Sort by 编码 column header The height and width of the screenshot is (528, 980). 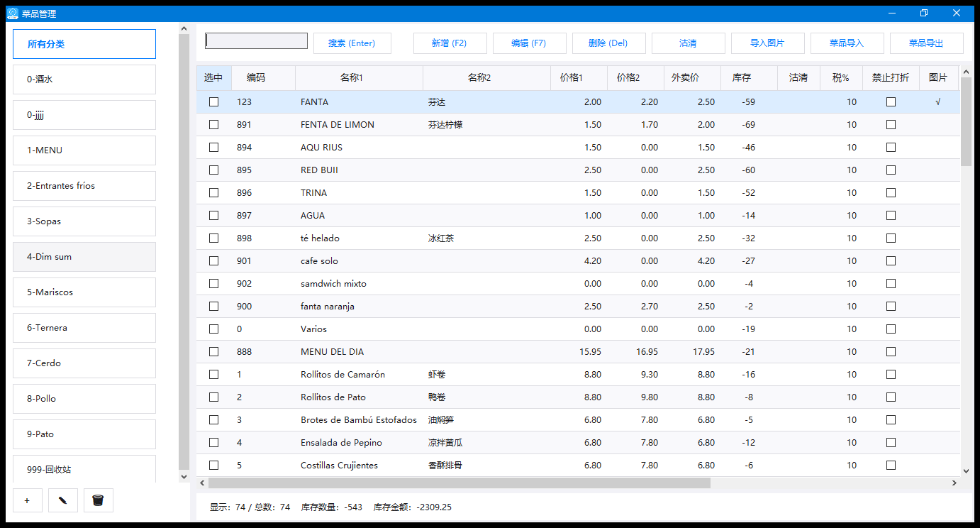click(x=263, y=78)
